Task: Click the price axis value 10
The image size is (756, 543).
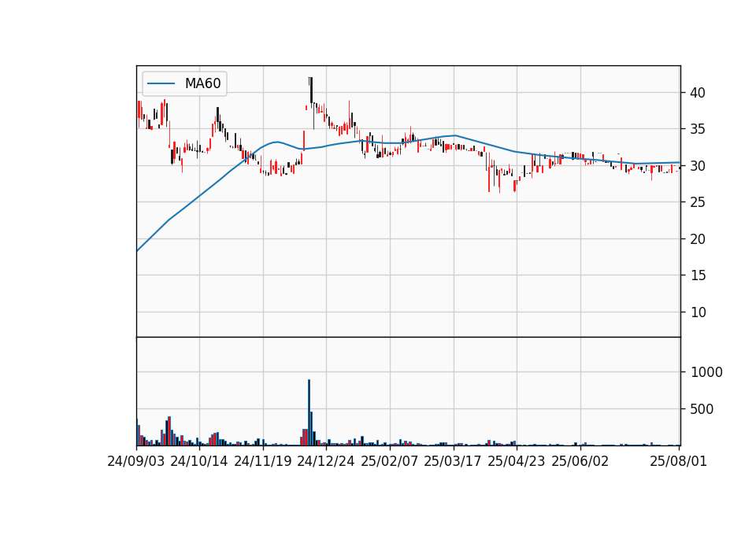Action: coord(698,312)
